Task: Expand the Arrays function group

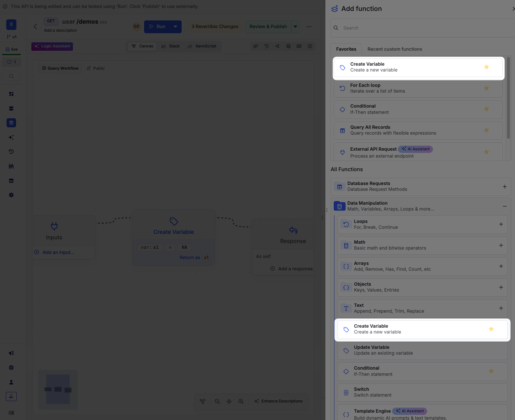Action: point(501,266)
